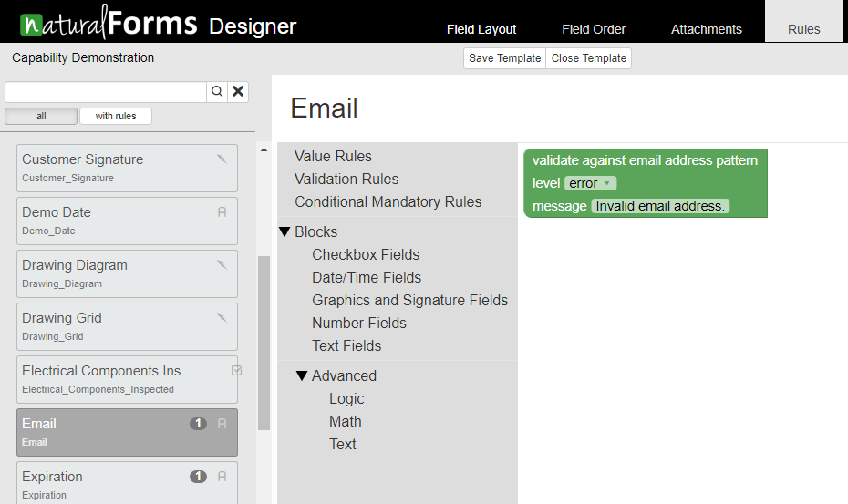848x504 pixels.
Task: Open the Attachments tab
Action: point(707,29)
